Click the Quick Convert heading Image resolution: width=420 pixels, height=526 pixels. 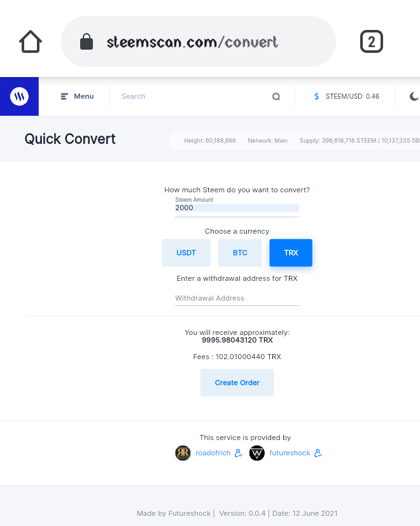click(70, 139)
